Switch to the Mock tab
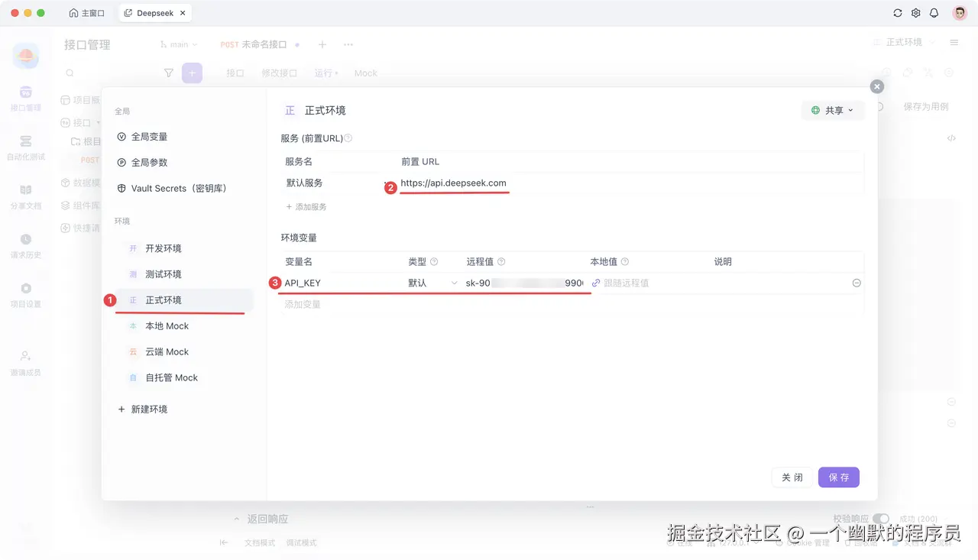The image size is (978, 560). click(x=366, y=73)
